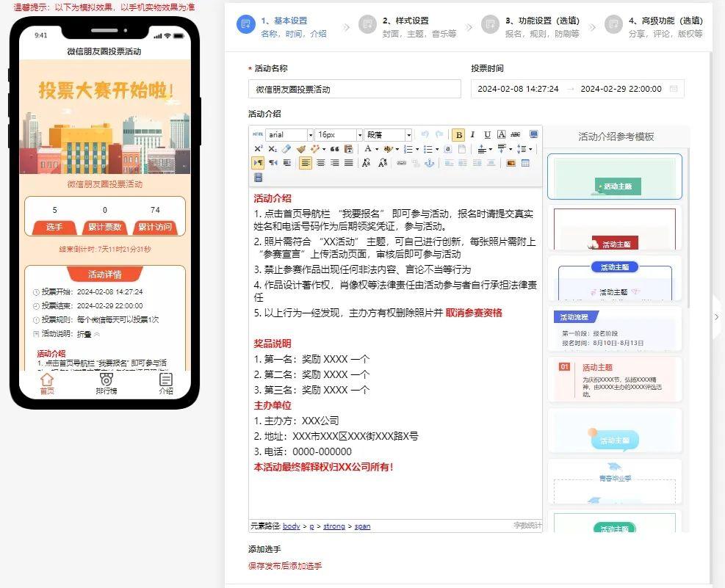Click the blockquote quotation marks icon
The width and height of the screenshot is (725, 588).
point(334,149)
